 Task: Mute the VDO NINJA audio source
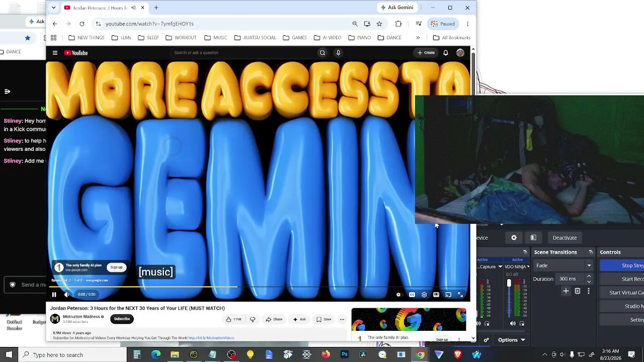coord(513,323)
